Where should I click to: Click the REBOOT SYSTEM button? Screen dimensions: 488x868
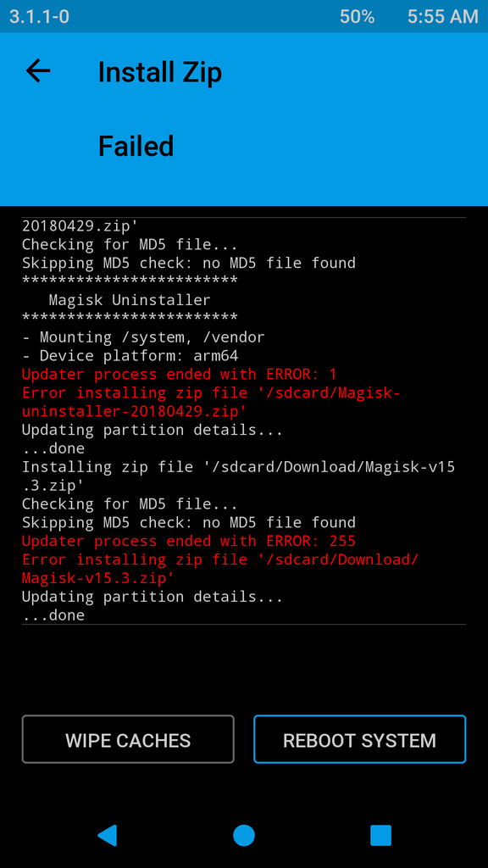(x=359, y=739)
